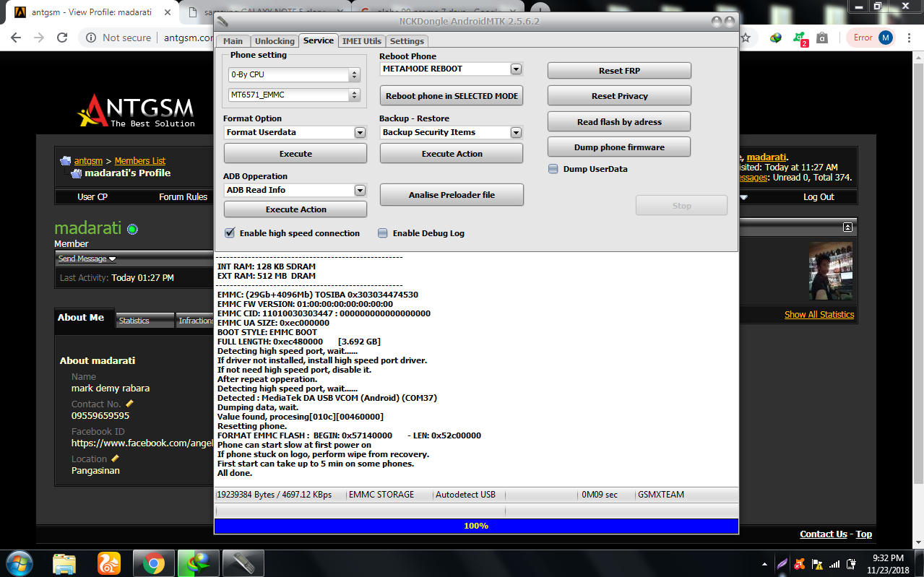924x577 pixels.
Task: Click Chrome's forward navigation arrow
Action: (x=38, y=38)
